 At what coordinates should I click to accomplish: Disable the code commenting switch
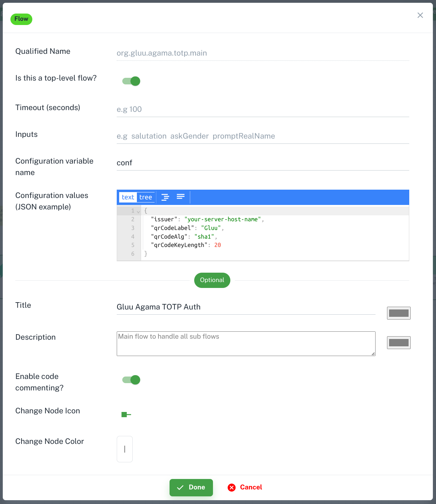click(x=131, y=380)
